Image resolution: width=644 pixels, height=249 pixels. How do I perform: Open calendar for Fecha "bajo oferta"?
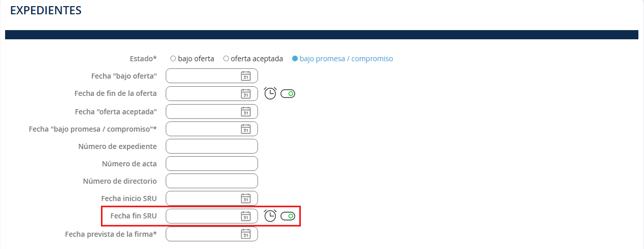[246, 76]
